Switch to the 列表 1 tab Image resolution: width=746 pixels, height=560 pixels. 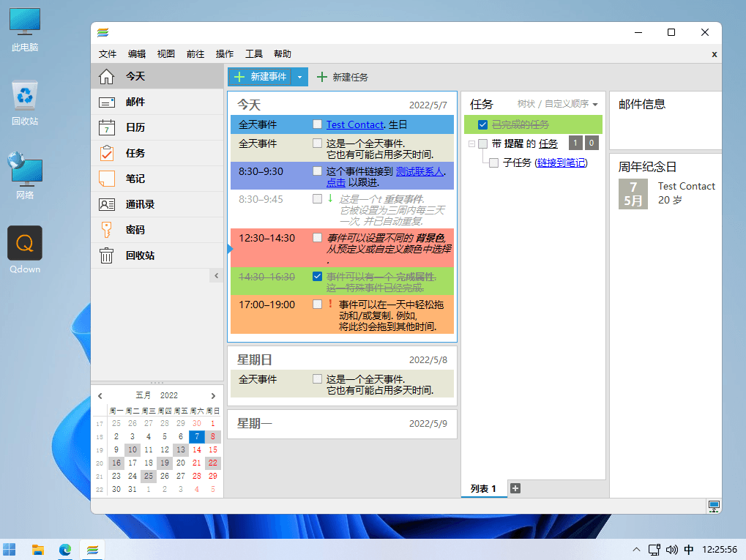(x=483, y=489)
